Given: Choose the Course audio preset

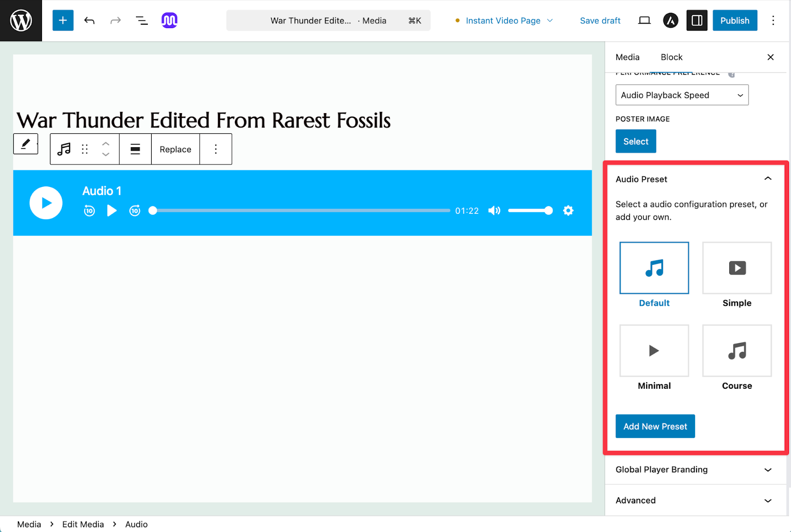Looking at the screenshot, I should [737, 351].
